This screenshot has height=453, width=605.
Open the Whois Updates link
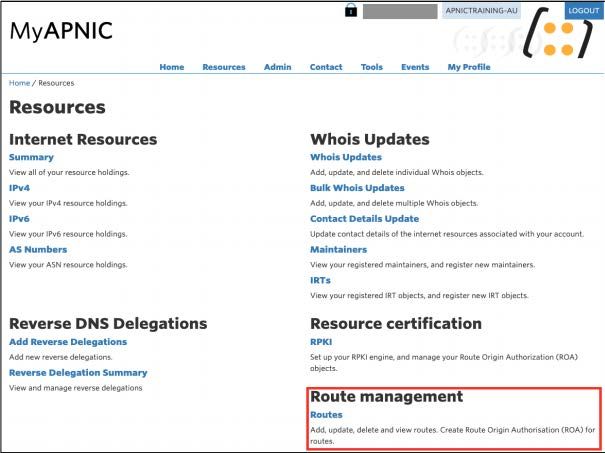pos(346,157)
